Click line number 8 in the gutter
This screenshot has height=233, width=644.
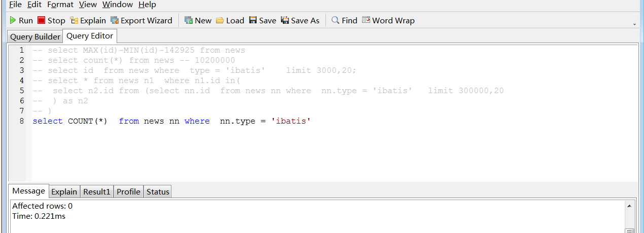[21, 121]
